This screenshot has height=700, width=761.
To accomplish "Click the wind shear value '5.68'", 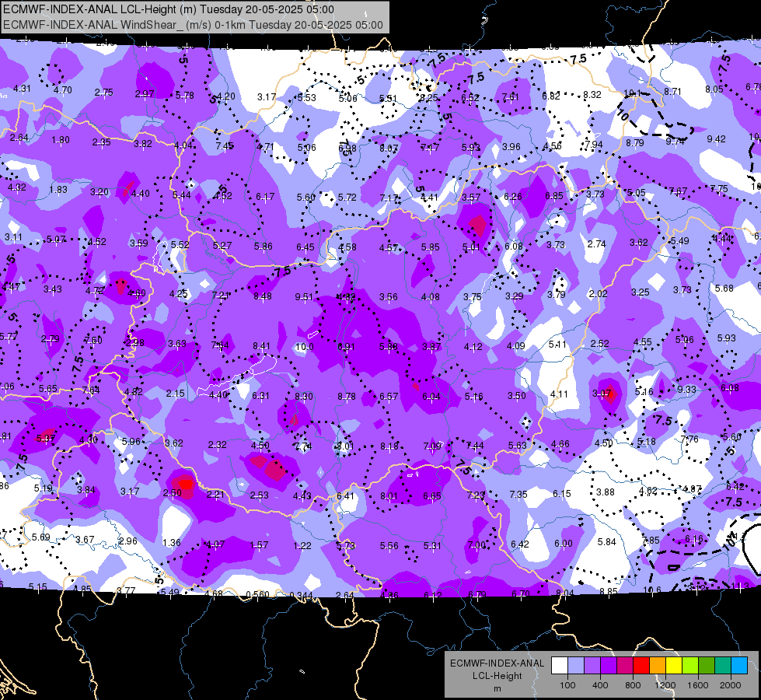I will (x=724, y=289).
